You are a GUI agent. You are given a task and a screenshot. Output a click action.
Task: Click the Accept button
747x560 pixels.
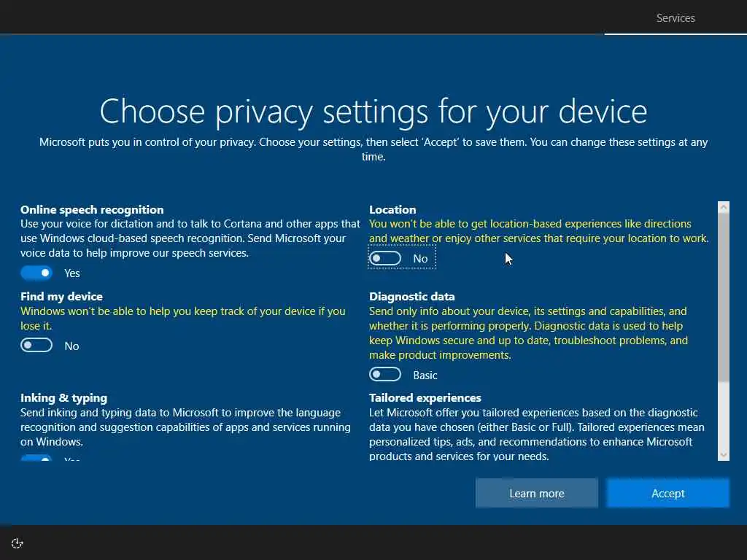tap(667, 494)
